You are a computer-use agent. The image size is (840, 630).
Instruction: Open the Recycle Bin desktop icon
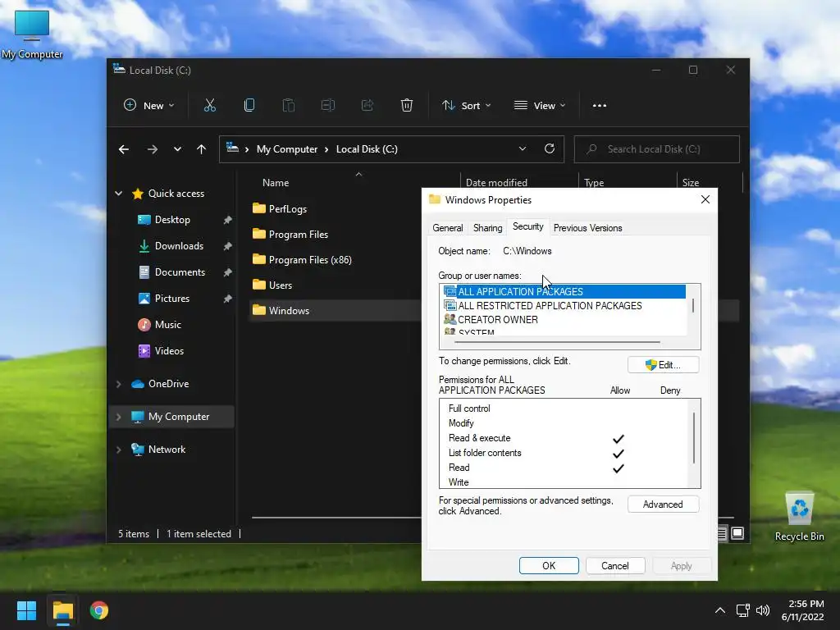(x=799, y=517)
